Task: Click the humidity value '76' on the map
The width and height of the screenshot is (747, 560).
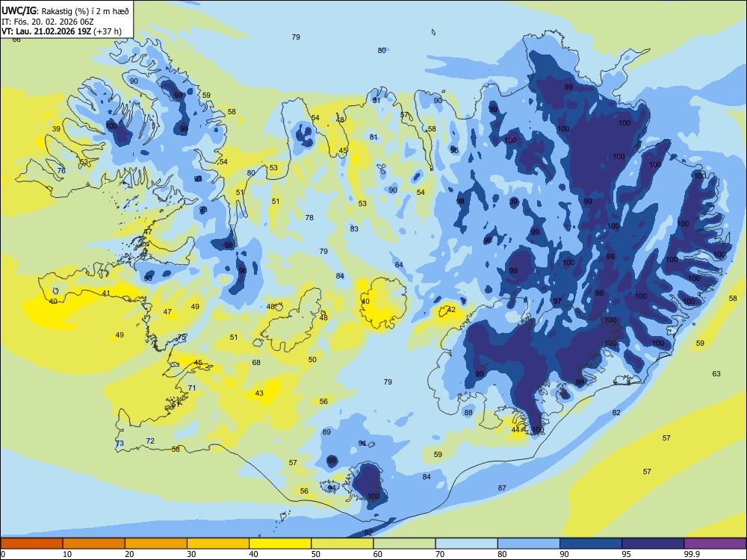Action: [61, 170]
